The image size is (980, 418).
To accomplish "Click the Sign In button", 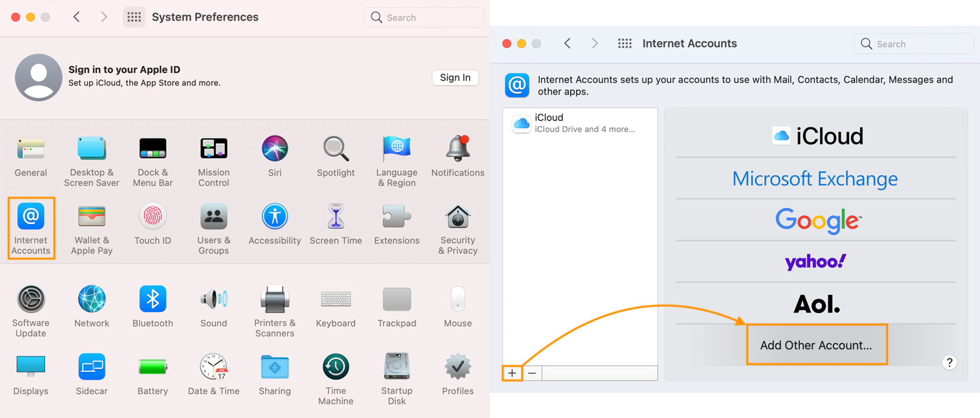I will point(455,78).
